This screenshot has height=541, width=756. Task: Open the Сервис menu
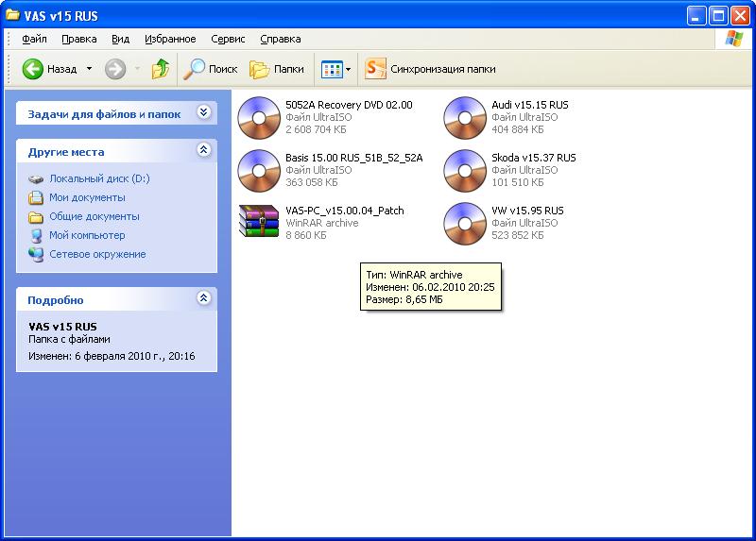click(x=228, y=39)
